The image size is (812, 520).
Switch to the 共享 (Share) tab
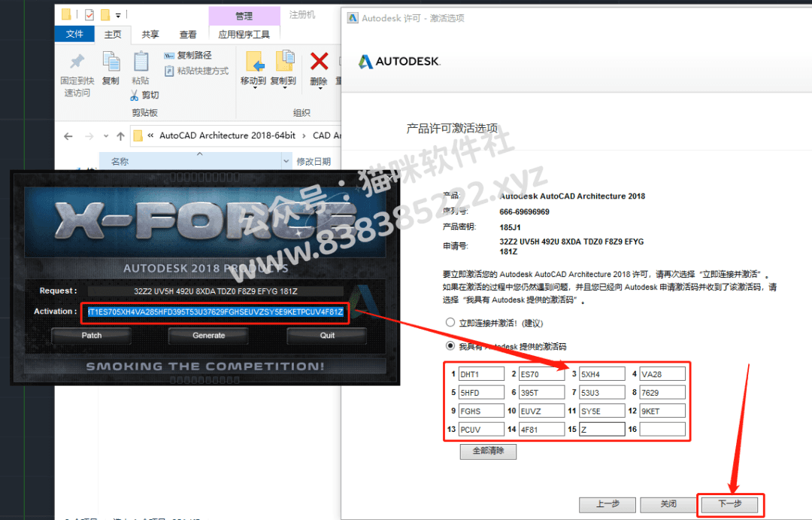150,35
